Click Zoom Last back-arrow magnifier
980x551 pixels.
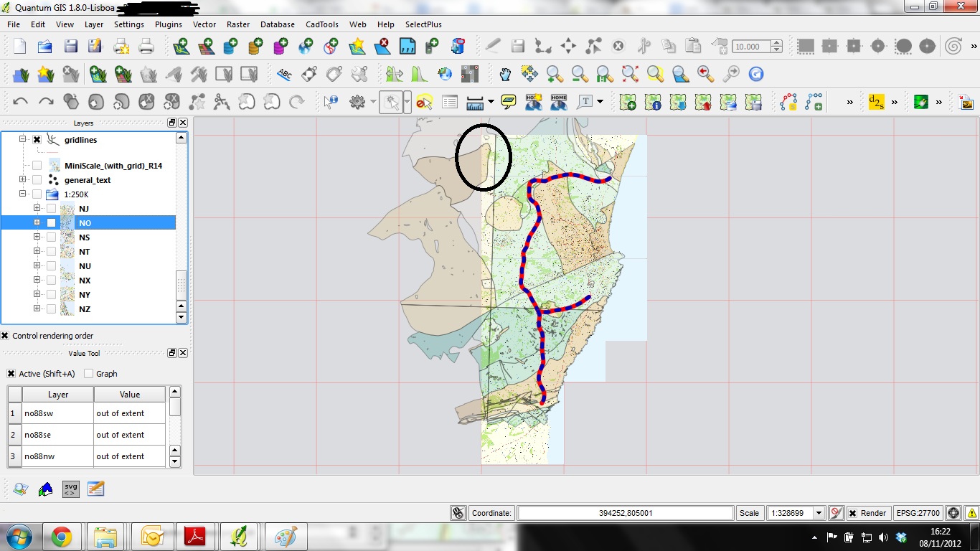(x=706, y=74)
